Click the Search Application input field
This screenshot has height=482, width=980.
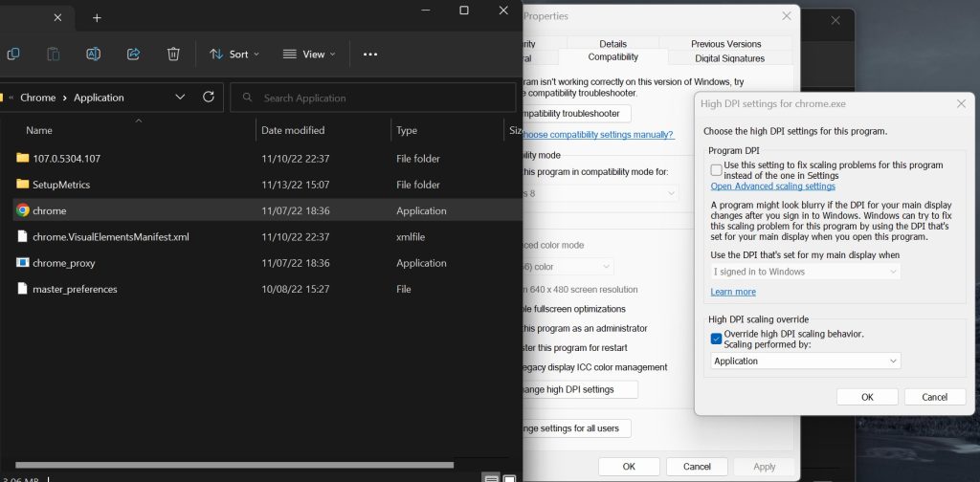point(373,98)
